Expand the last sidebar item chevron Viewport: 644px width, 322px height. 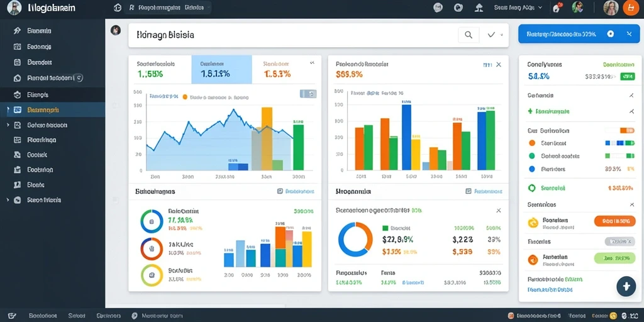tap(8, 199)
